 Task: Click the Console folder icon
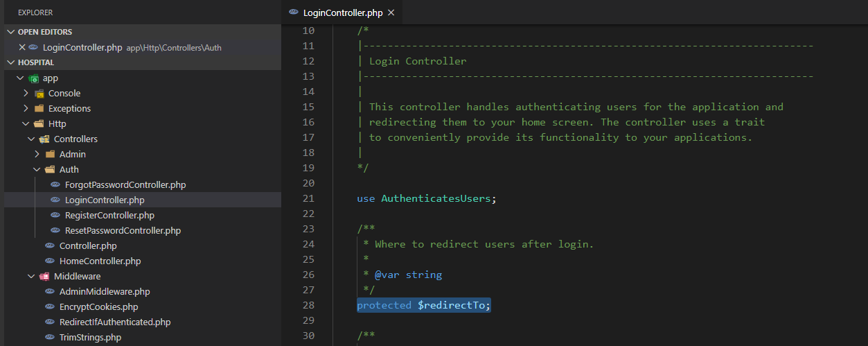(x=39, y=94)
